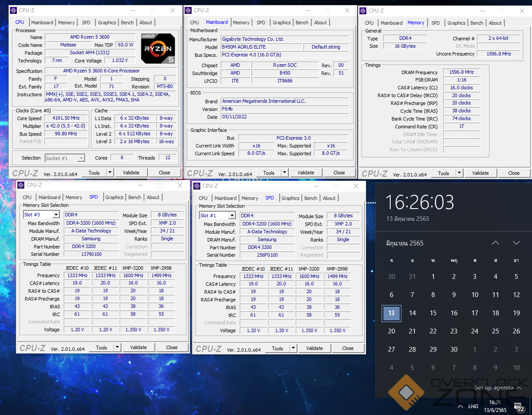Go to next month in calendar

[x=516, y=243]
